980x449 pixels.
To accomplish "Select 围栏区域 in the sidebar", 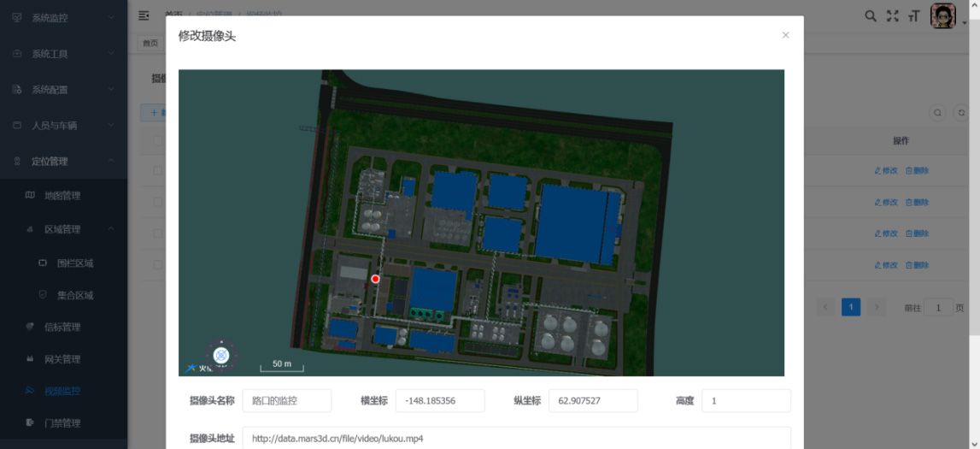I will (x=74, y=263).
